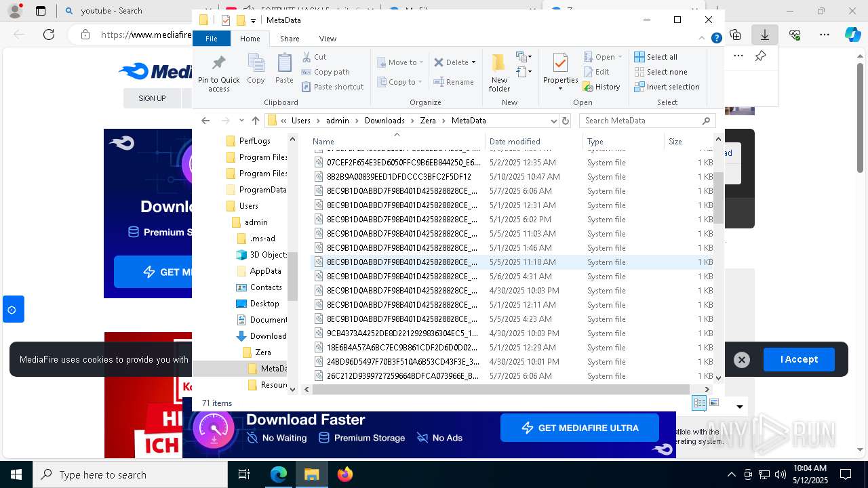Open the Copy to dropdown
This screenshot has height=488, width=868.
(x=399, y=82)
